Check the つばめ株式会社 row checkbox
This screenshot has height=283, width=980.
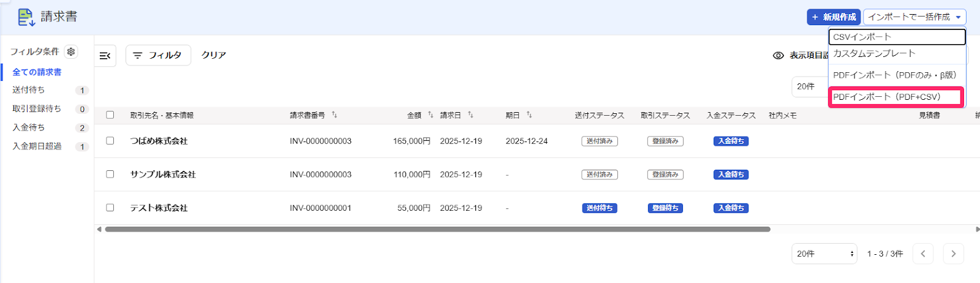[110, 141]
